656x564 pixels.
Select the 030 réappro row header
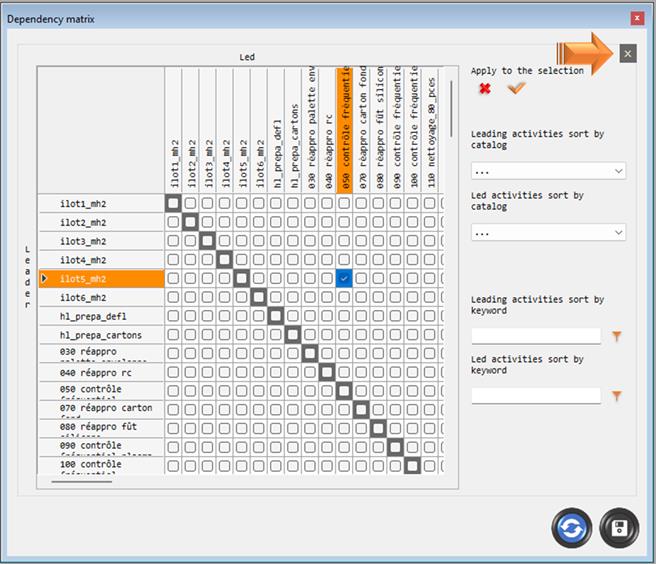pos(101,354)
